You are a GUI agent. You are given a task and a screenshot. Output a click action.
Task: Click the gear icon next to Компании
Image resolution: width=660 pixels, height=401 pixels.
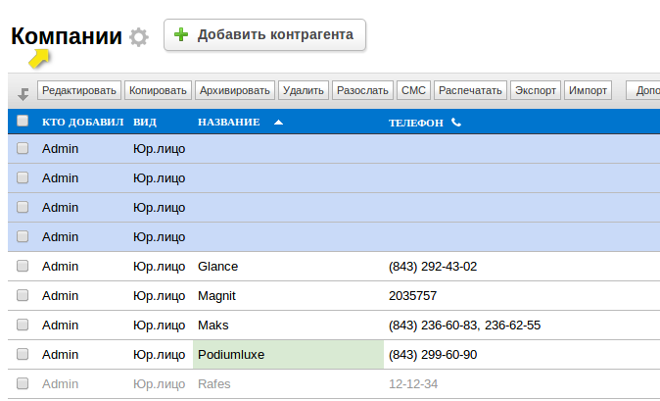(x=139, y=37)
